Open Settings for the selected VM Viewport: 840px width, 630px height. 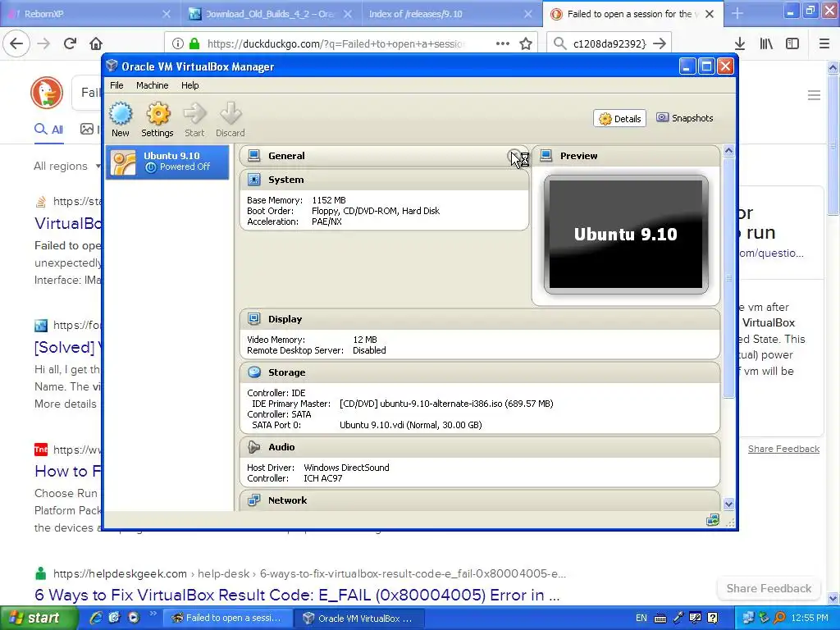click(x=157, y=120)
